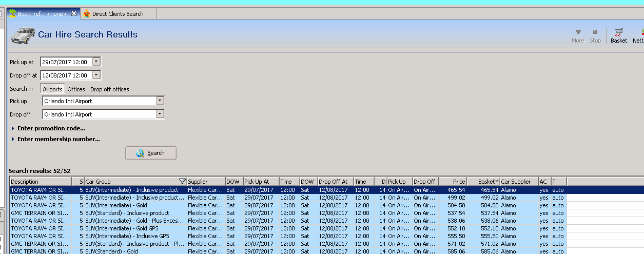The height and width of the screenshot is (254, 644).
Task: Select SUV(Intermediate) - Inclusive GPS row
Action: coord(287,236)
